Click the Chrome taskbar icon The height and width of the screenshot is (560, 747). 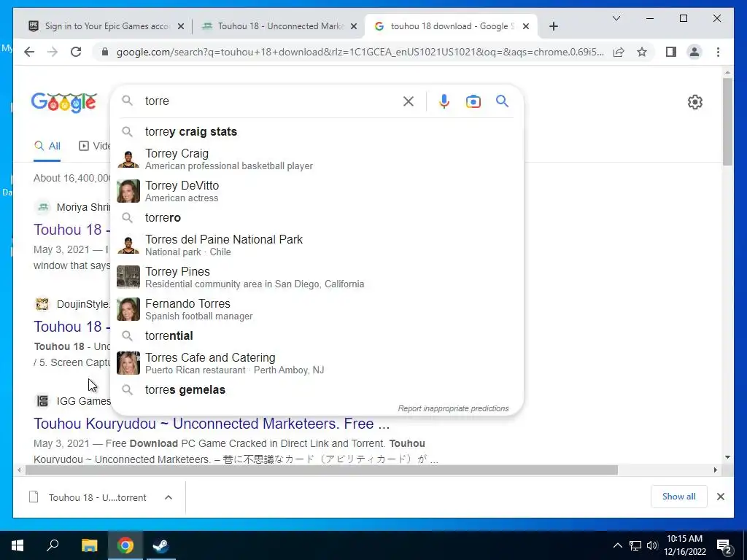[x=125, y=545]
